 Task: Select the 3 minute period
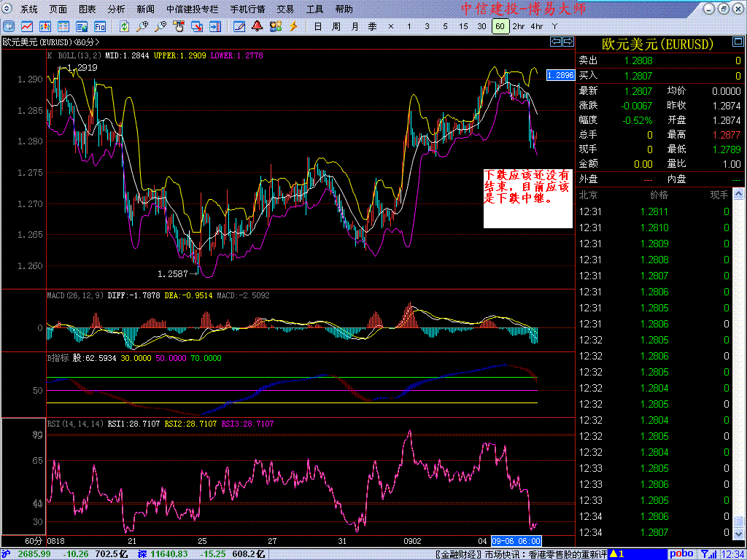(427, 27)
